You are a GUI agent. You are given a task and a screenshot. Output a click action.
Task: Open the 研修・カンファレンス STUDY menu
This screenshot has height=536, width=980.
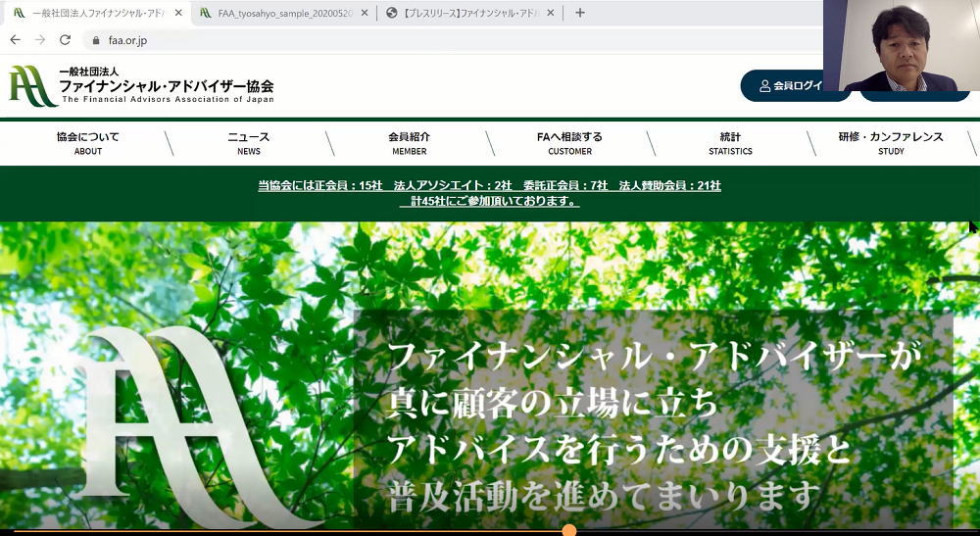[891, 143]
